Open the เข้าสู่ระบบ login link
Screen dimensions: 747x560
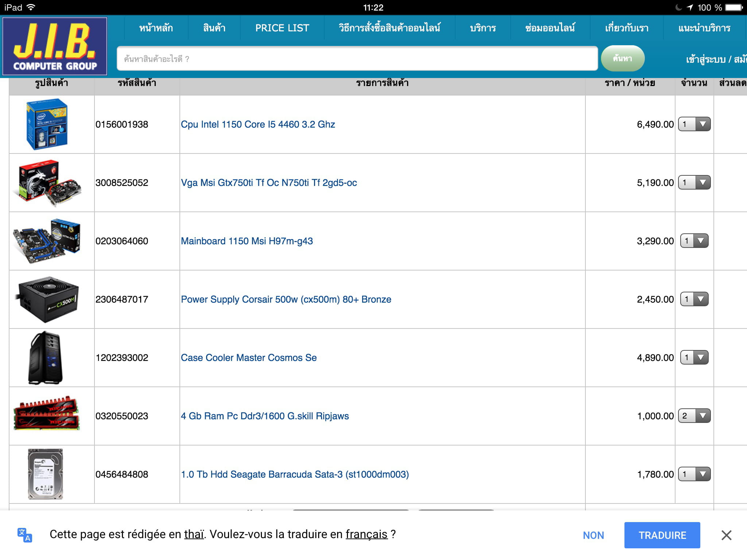pos(705,59)
